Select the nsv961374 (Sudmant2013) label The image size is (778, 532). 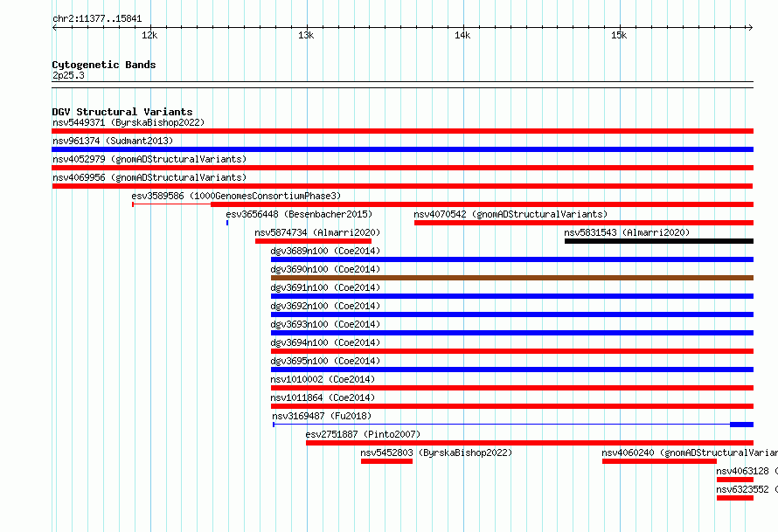click(113, 141)
